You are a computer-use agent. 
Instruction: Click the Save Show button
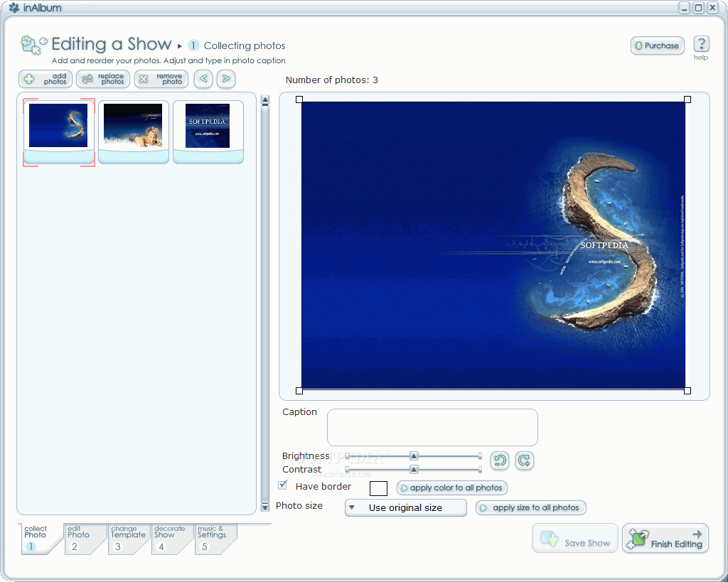click(x=574, y=539)
